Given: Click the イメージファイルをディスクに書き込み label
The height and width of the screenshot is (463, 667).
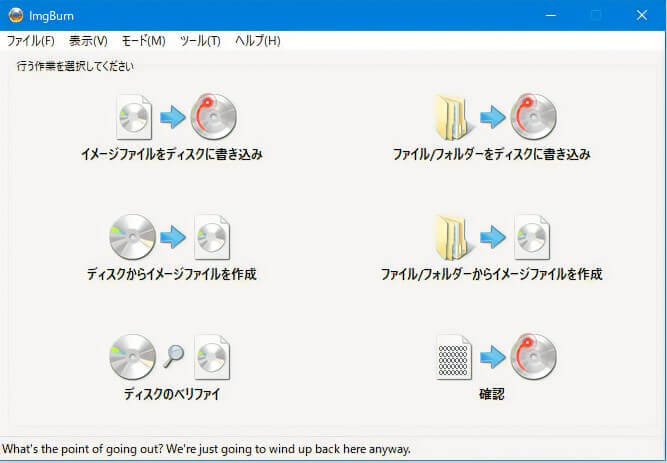Looking at the screenshot, I should click(172, 155).
